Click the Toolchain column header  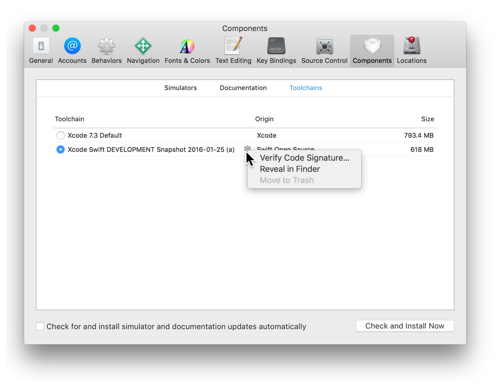(x=69, y=119)
